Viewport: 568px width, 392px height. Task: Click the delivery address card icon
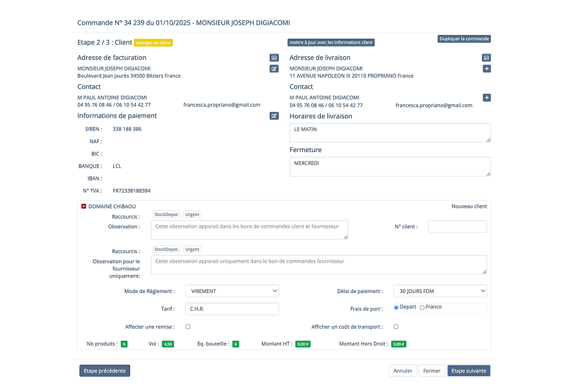(x=486, y=58)
